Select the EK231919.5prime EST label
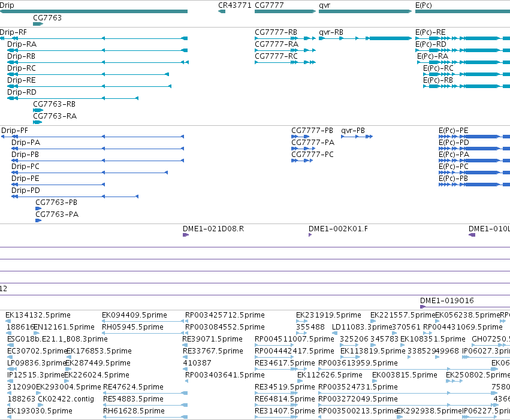 click(x=328, y=315)
